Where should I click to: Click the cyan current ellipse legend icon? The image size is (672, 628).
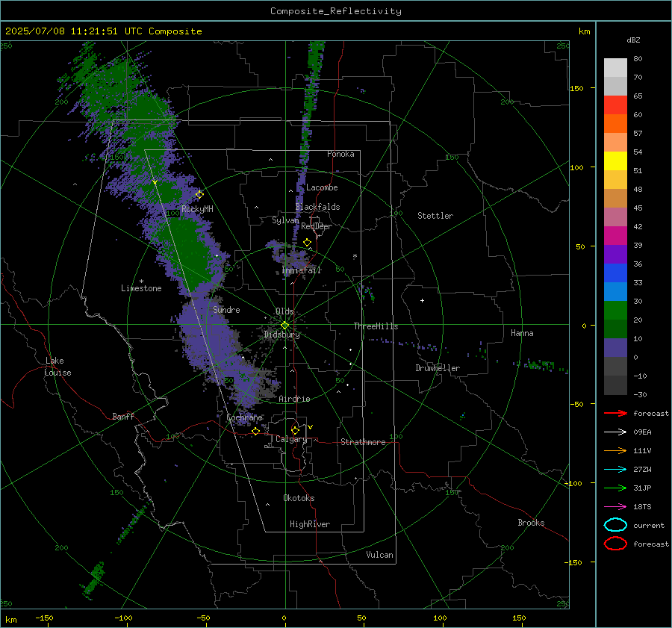coord(615,525)
